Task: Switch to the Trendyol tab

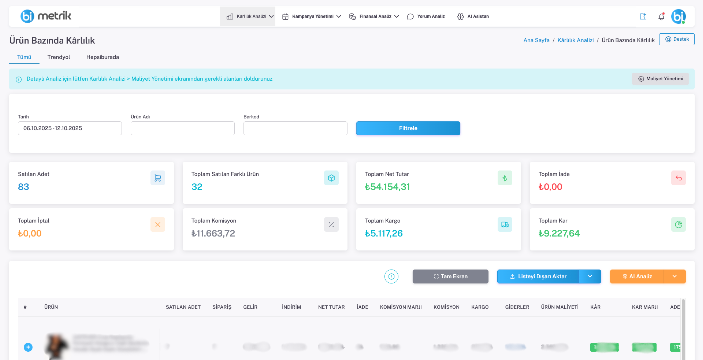Action: pyautogui.click(x=59, y=57)
